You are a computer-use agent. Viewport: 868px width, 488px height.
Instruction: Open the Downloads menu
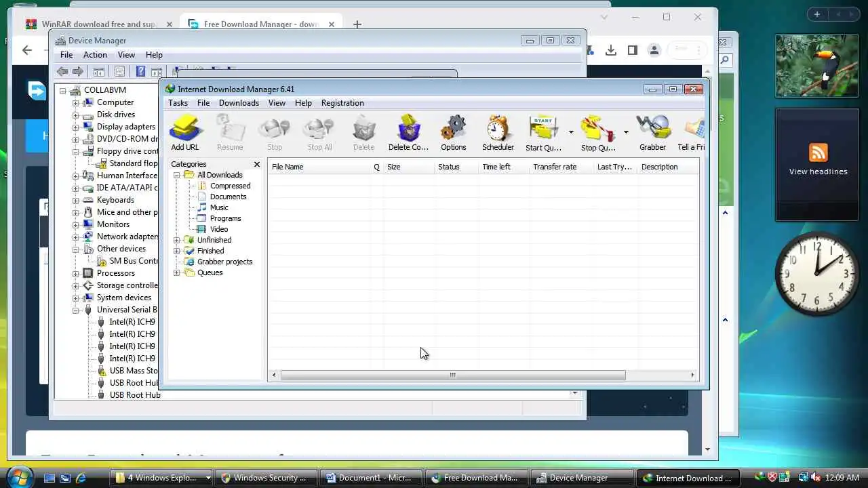click(239, 103)
